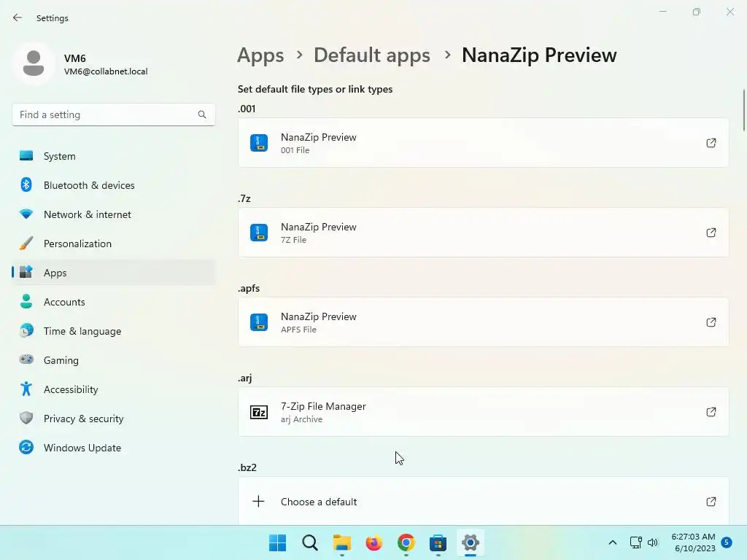Launch Google Chrome from taskbar
Viewport: 747px width, 560px height.
pyautogui.click(x=406, y=542)
